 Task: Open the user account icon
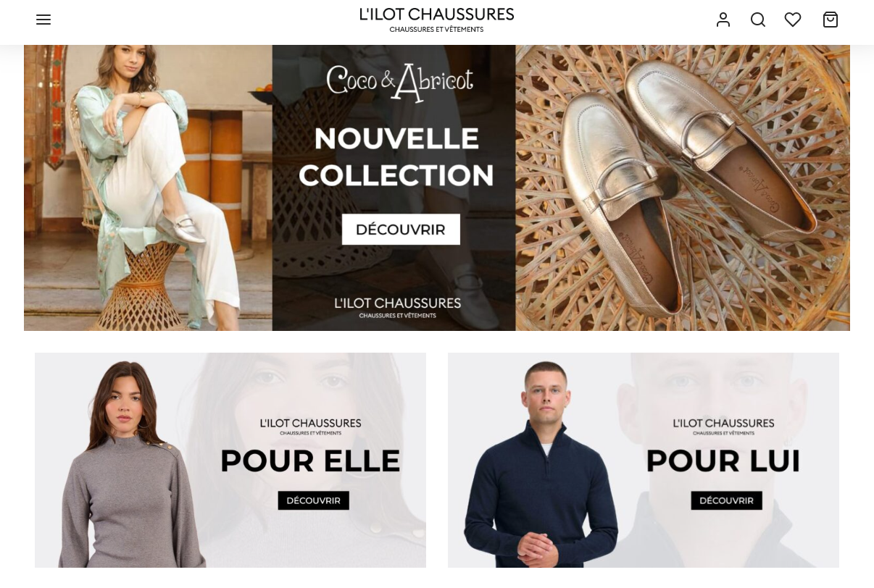tap(723, 20)
